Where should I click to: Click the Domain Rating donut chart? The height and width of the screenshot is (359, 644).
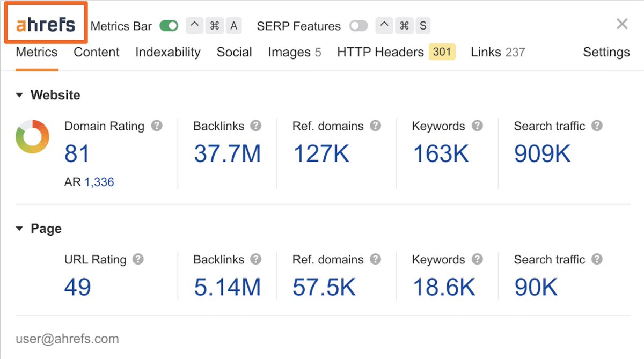pos(33,137)
